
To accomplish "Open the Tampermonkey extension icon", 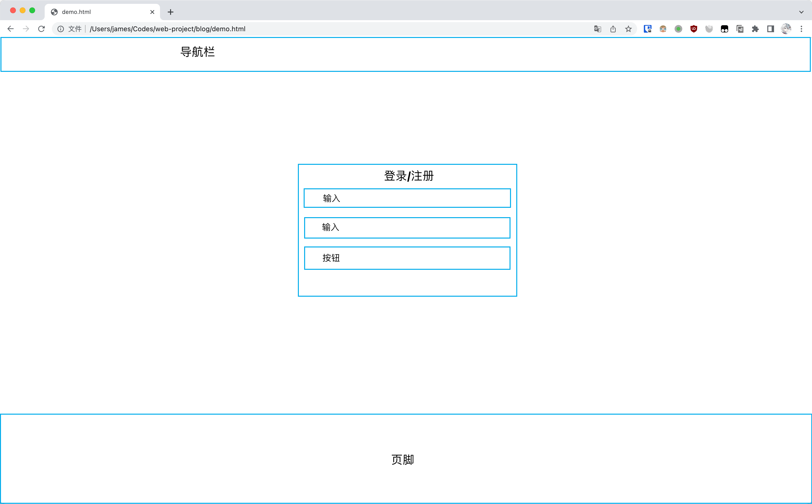I will 724,29.
